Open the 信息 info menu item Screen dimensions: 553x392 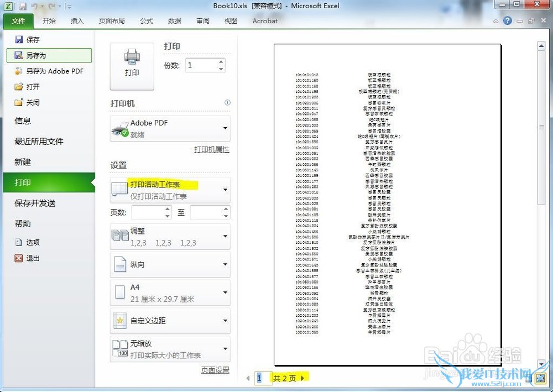point(23,121)
